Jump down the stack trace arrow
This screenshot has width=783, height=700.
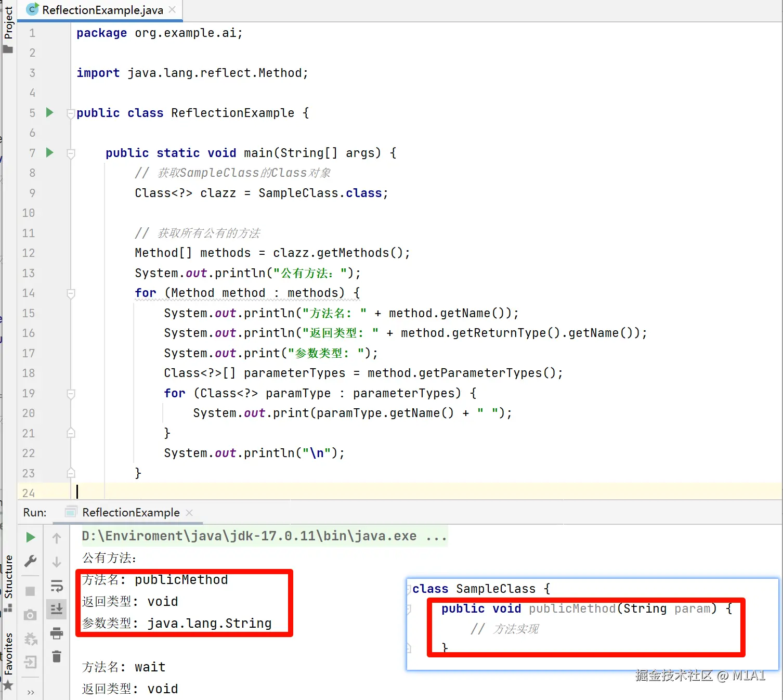pyautogui.click(x=57, y=562)
